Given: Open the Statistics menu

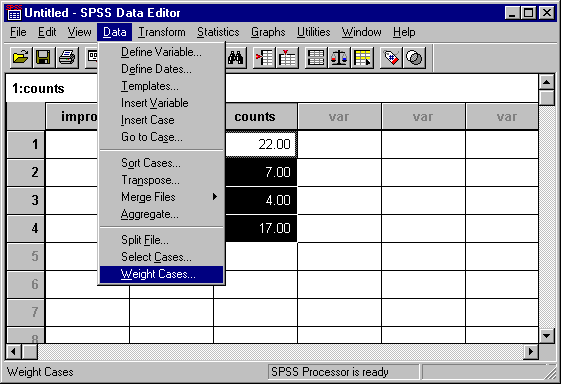Looking at the screenshot, I should click(x=218, y=32).
